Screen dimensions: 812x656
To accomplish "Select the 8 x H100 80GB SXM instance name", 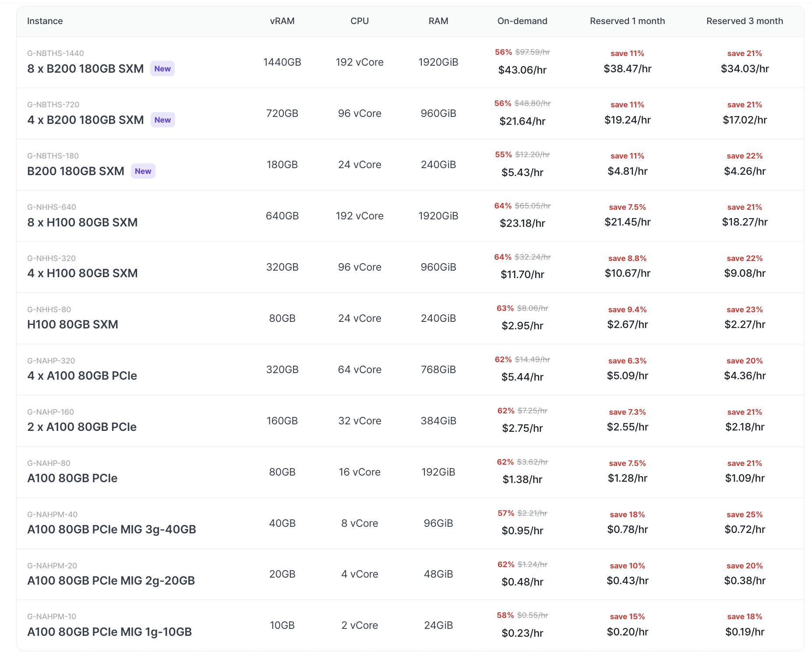I will (x=82, y=222).
